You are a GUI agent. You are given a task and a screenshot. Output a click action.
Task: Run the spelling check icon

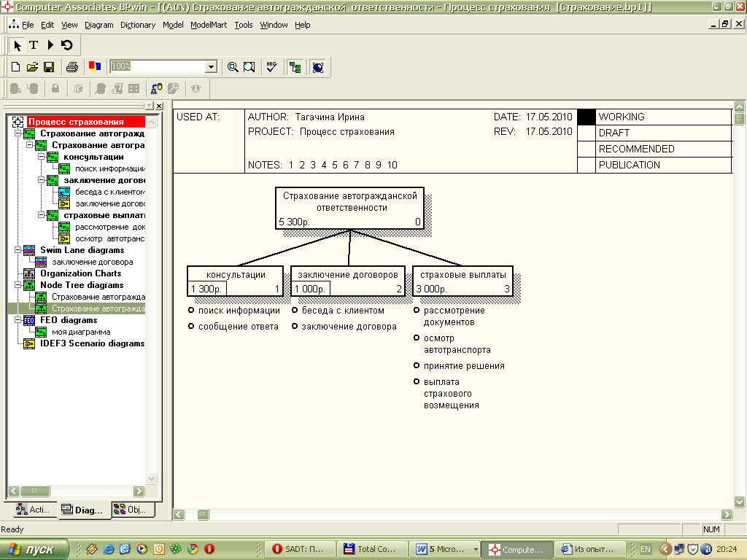(272, 67)
